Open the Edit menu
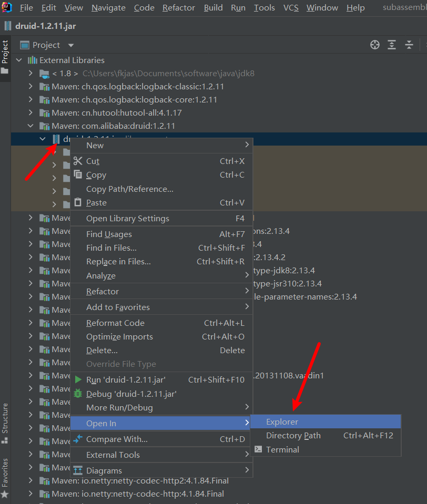 tap(49, 8)
